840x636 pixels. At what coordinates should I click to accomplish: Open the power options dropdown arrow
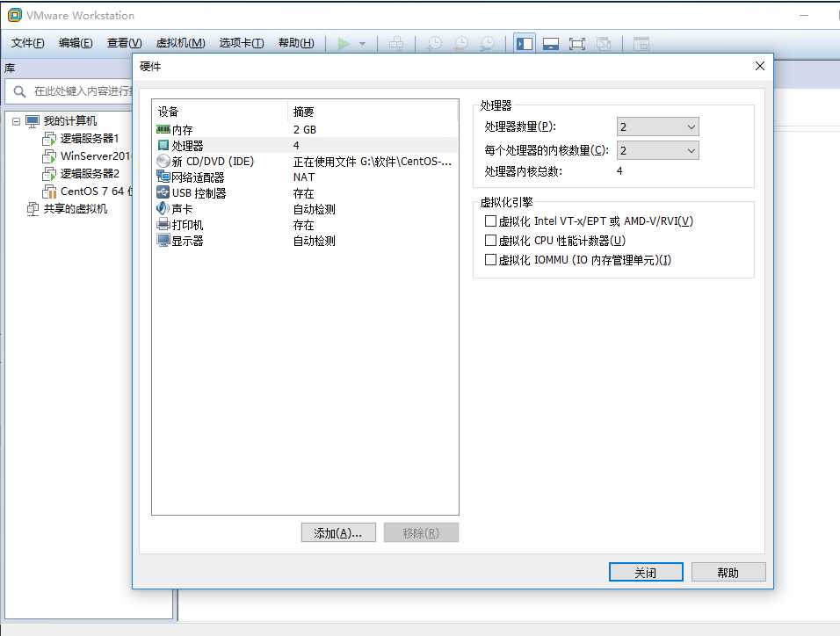tap(362, 44)
